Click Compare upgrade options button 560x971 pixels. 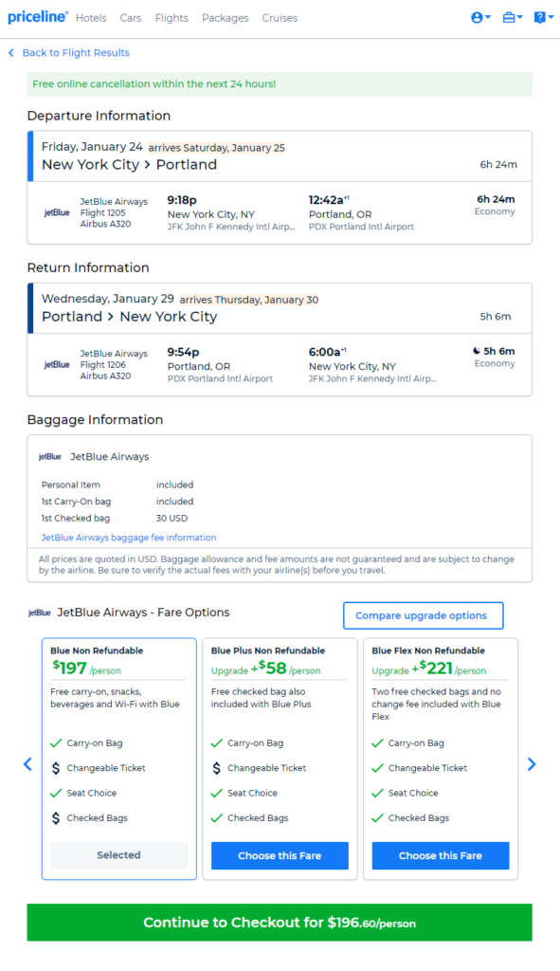(424, 615)
